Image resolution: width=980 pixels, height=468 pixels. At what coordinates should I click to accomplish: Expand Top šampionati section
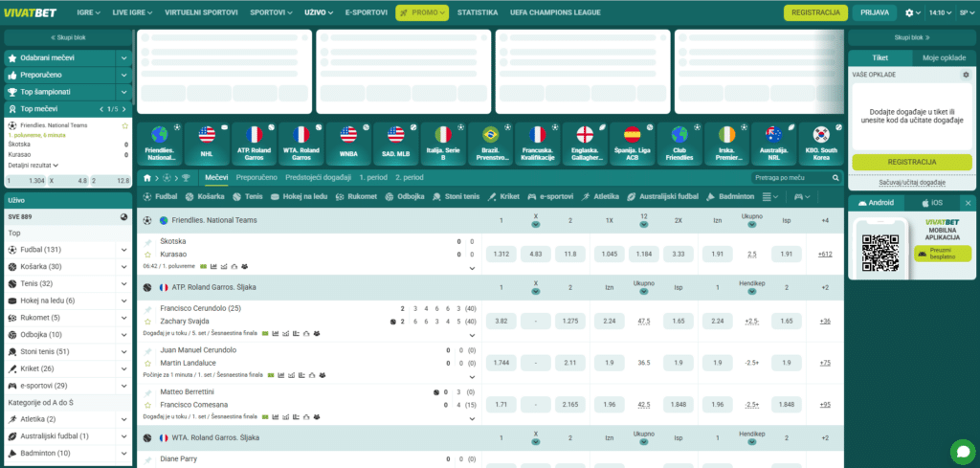tap(123, 92)
